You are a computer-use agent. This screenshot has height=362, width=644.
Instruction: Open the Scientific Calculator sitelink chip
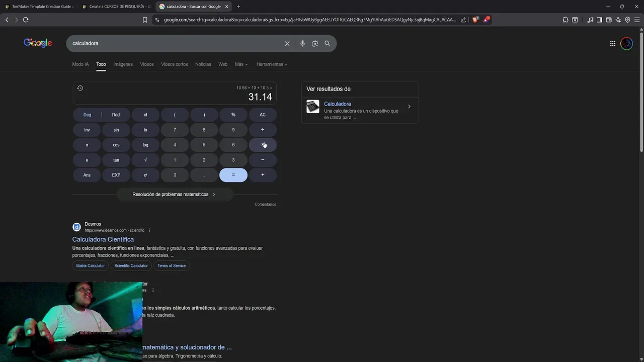pyautogui.click(x=131, y=265)
